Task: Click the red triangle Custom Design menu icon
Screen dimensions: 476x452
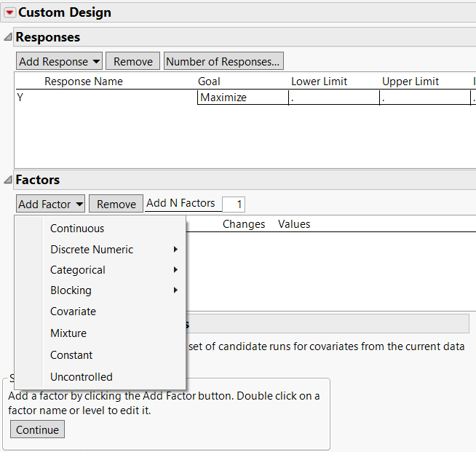Action: (x=9, y=12)
